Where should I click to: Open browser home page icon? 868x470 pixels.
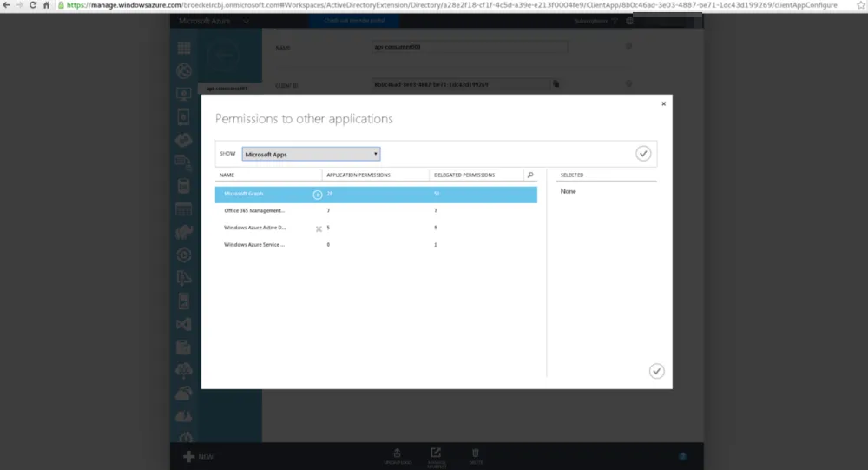click(x=47, y=5)
